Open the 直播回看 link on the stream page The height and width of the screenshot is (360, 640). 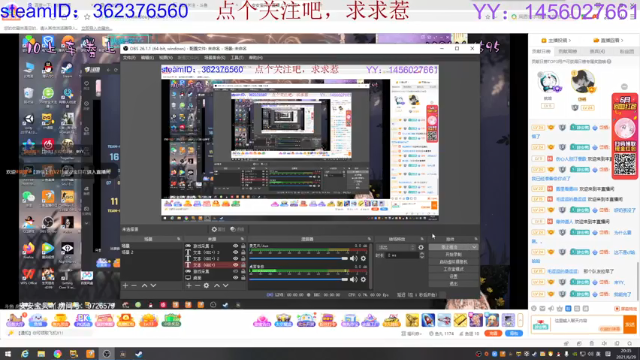click(608, 40)
